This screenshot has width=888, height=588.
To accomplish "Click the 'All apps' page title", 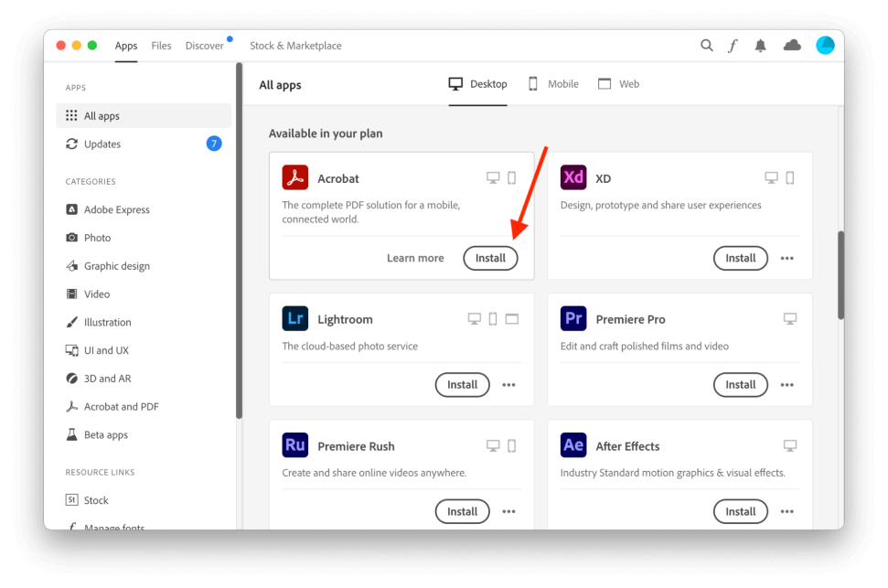I will pyautogui.click(x=281, y=85).
